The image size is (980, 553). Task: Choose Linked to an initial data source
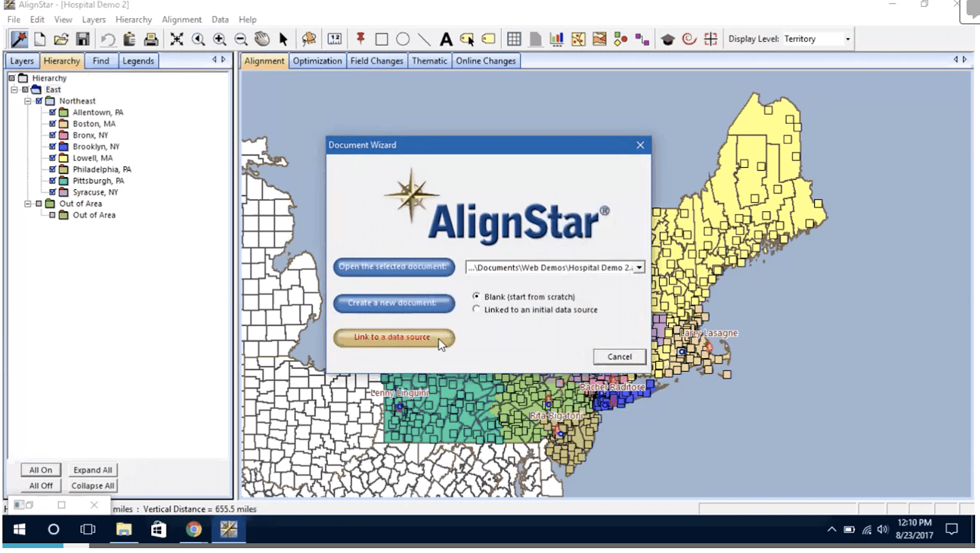coord(476,309)
